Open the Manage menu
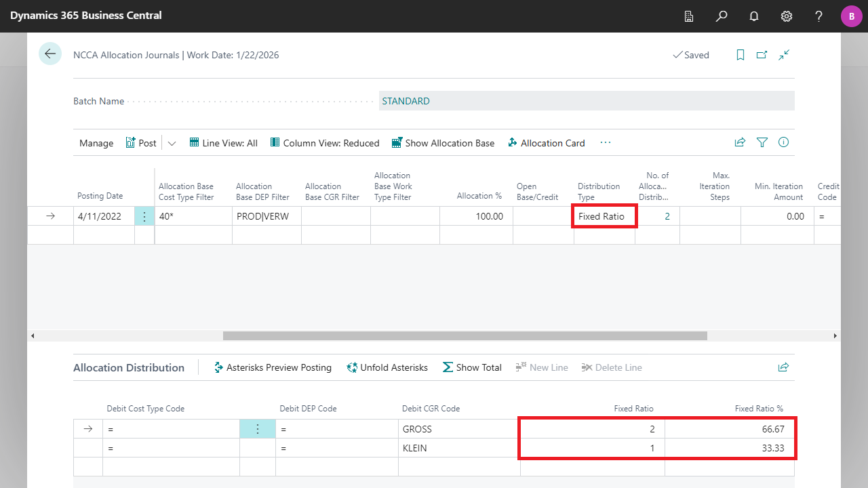The width and height of the screenshot is (868, 488). (96, 143)
